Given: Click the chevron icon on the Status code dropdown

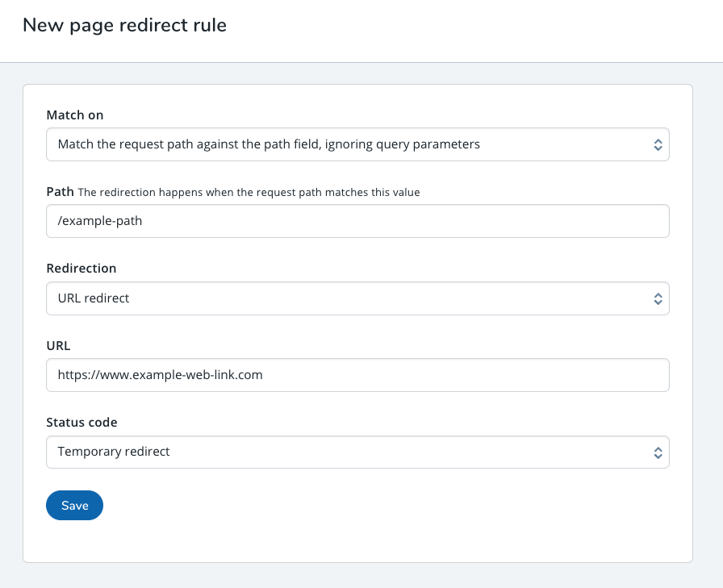Looking at the screenshot, I should [x=659, y=452].
